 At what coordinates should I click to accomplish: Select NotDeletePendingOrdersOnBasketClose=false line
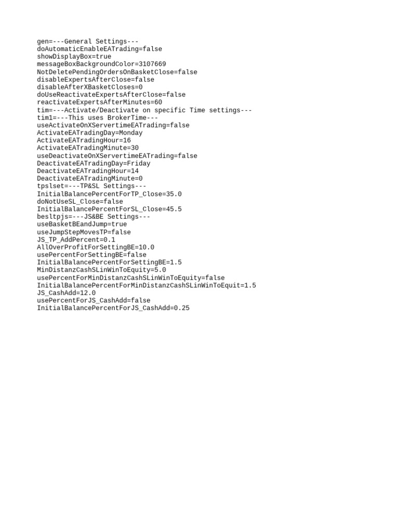(117, 72)
